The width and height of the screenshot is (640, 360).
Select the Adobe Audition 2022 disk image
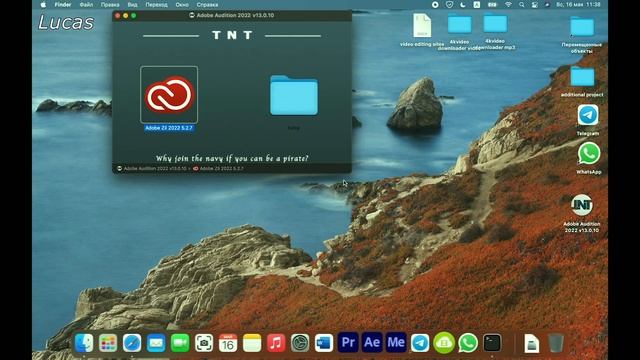coord(582,205)
